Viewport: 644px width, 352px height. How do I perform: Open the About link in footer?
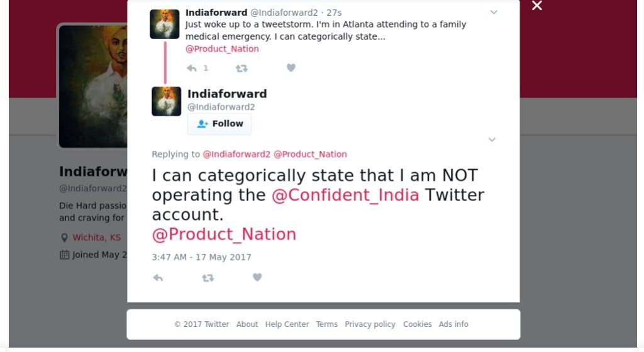coord(247,324)
